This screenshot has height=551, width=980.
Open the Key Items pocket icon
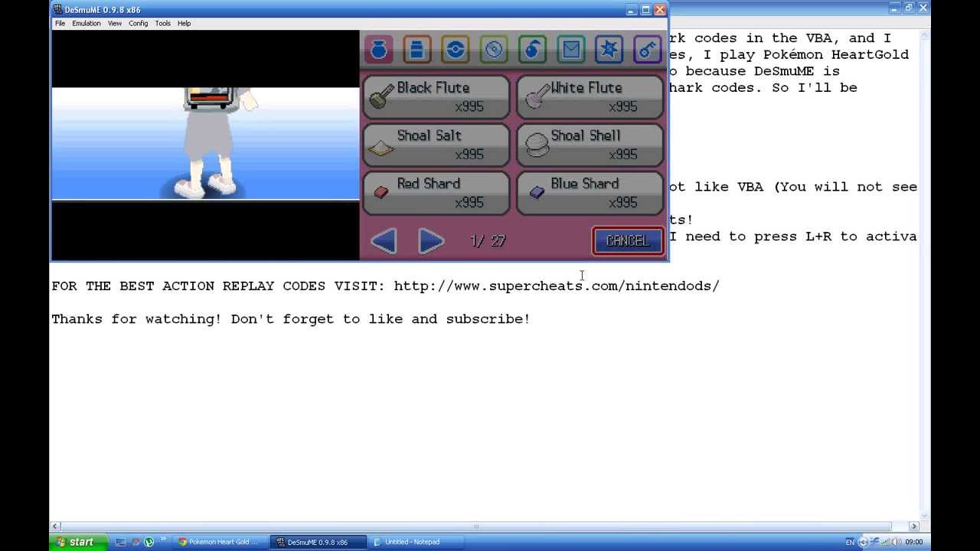[647, 50]
